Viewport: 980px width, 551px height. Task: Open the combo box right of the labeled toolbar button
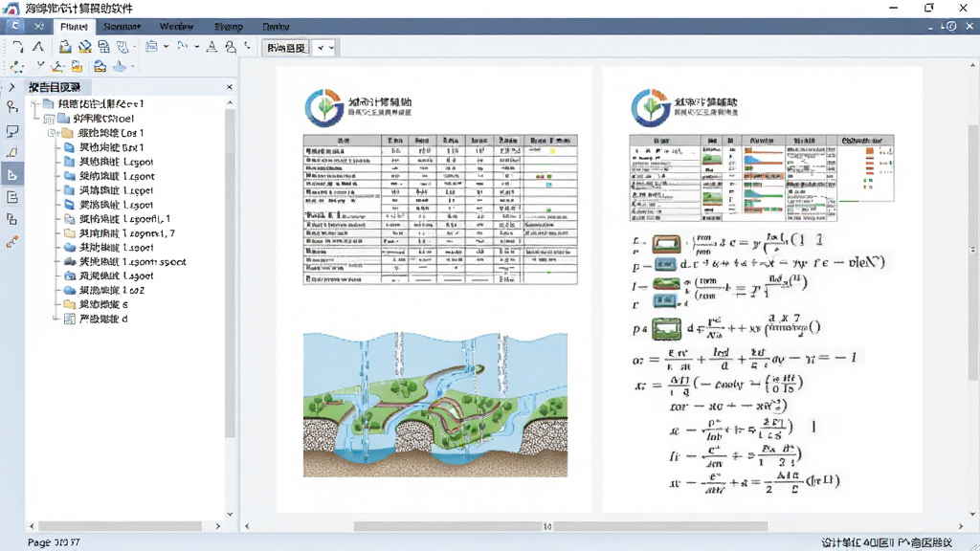(x=325, y=48)
